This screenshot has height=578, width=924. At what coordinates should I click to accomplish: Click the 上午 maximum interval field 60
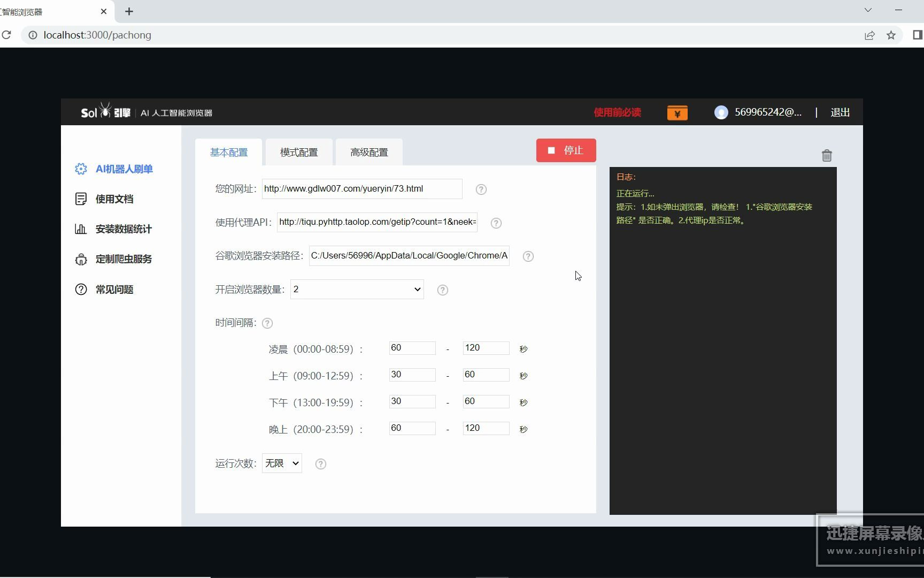click(486, 375)
